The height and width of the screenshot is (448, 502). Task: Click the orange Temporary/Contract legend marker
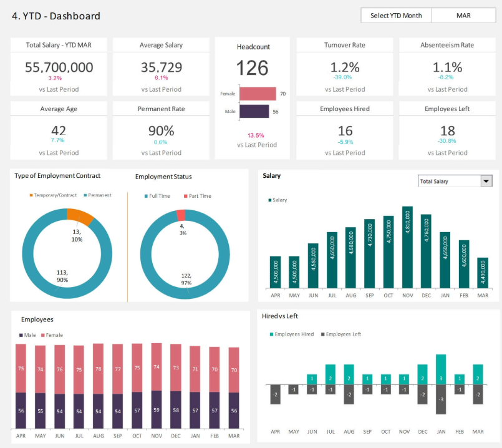[31, 195]
